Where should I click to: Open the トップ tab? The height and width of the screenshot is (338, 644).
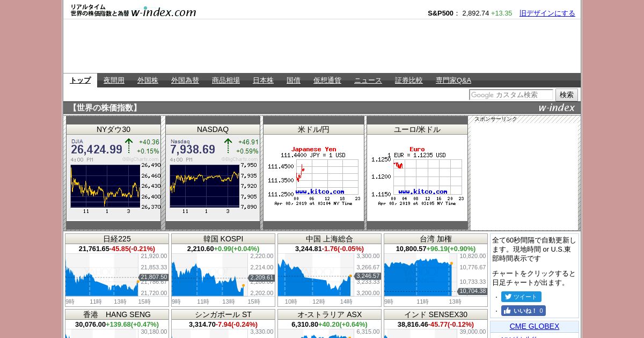click(x=80, y=80)
